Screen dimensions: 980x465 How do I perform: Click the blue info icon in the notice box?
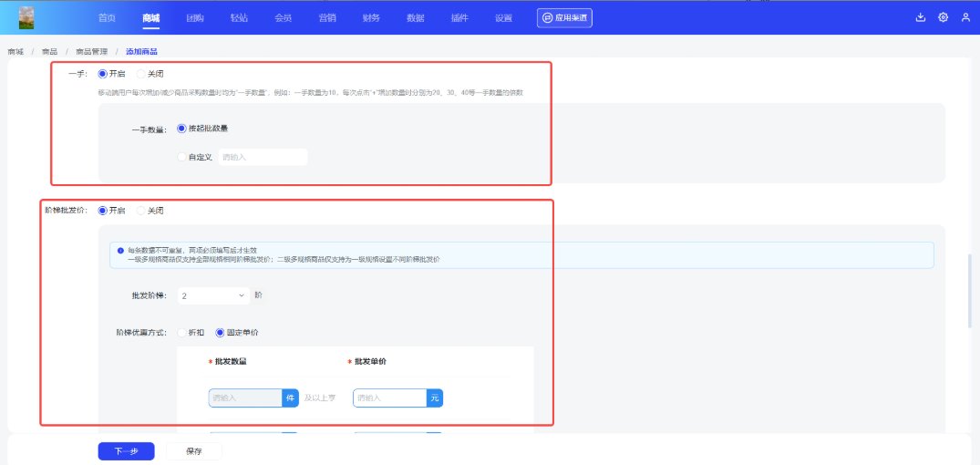[120, 250]
